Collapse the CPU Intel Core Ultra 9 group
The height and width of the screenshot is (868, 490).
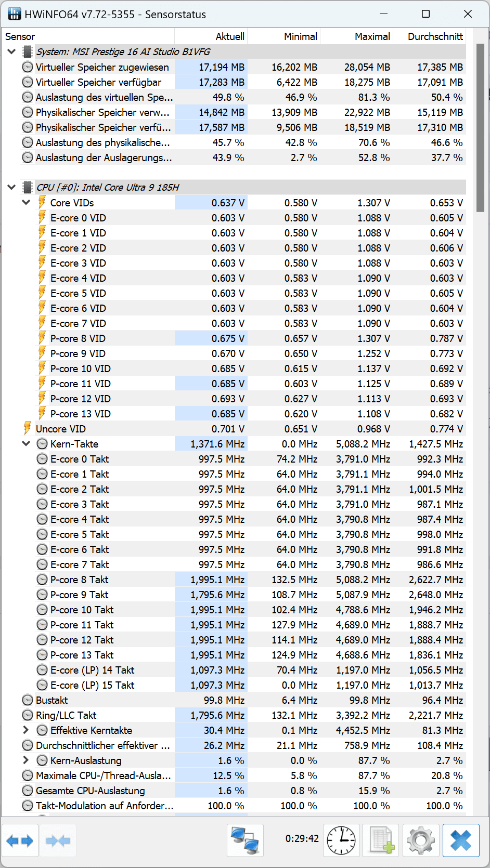coord(11,188)
